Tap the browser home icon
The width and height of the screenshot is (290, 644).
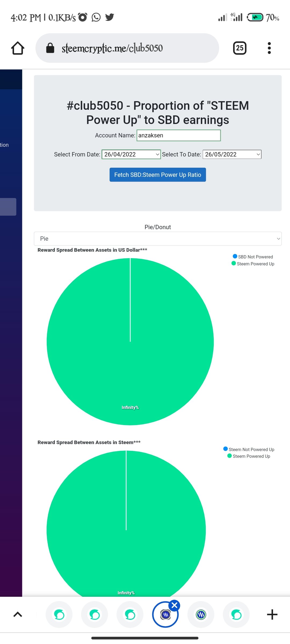click(x=18, y=48)
